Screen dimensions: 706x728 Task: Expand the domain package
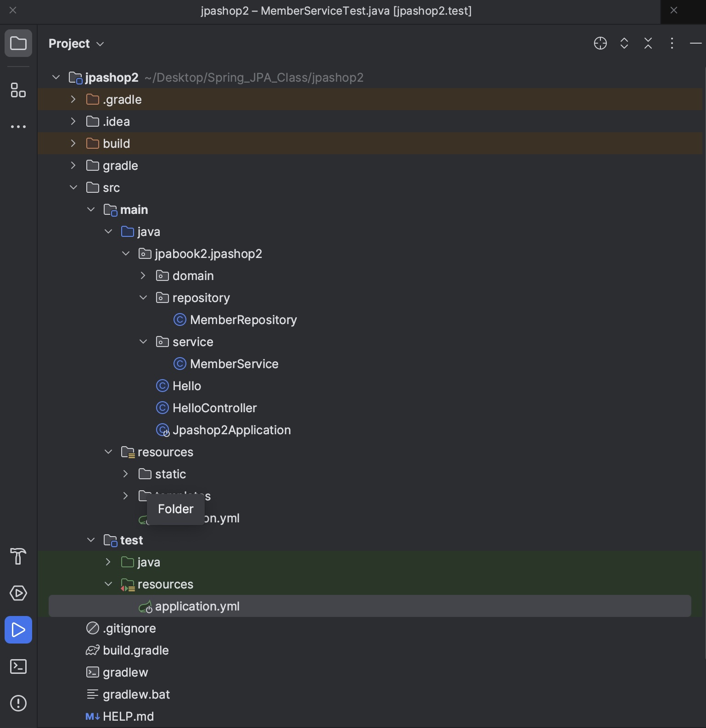coord(143,276)
